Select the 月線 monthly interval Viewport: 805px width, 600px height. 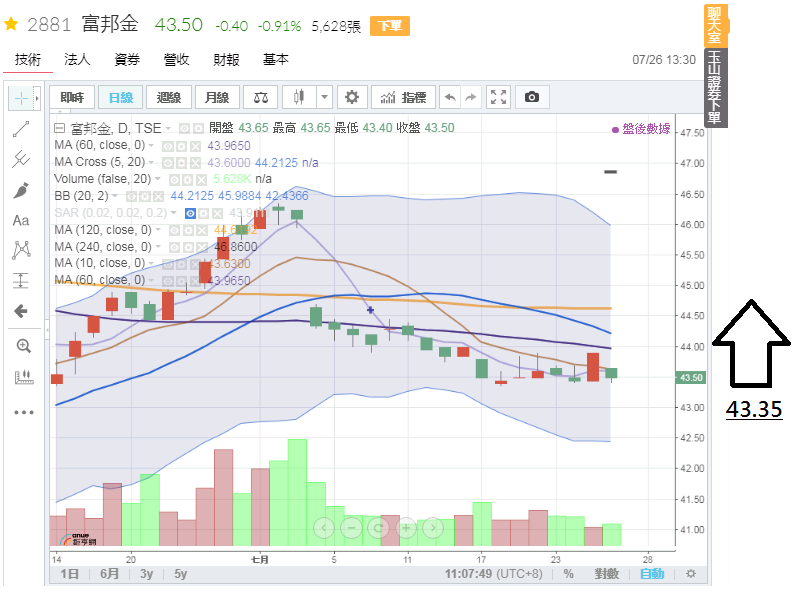[x=217, y=97]
